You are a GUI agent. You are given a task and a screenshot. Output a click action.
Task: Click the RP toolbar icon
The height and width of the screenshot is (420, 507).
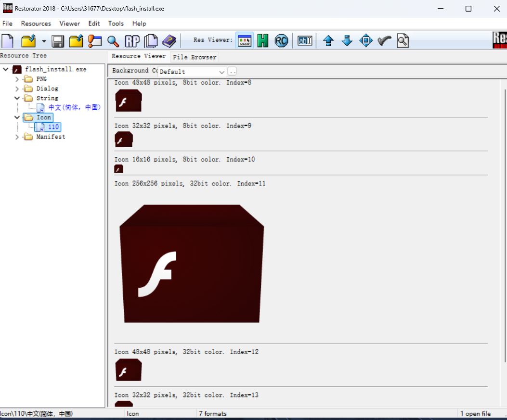[x=132, y=41]
